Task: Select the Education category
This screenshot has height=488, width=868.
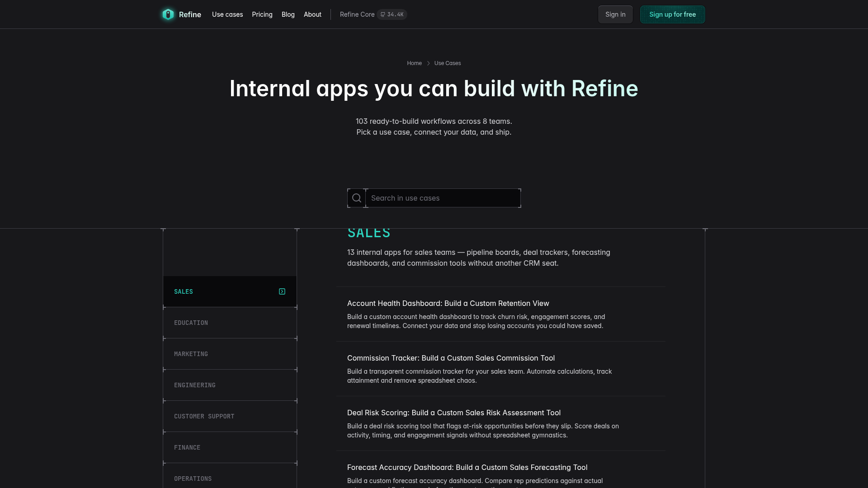Action: 230,323
